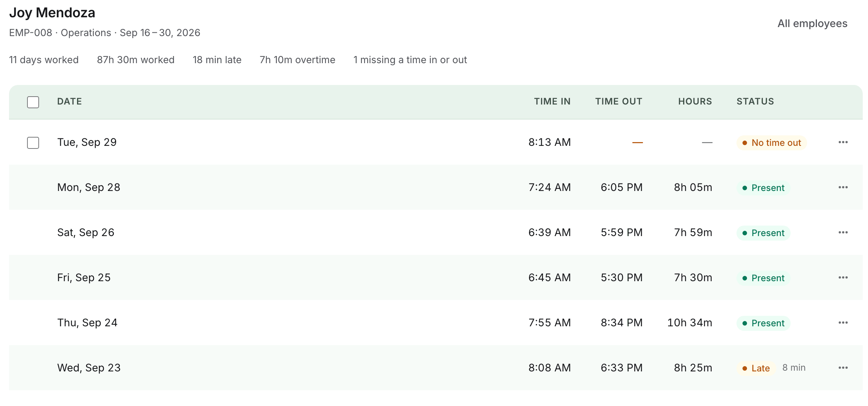
Task: Select the 11 days worked summary
Action: tap(44, 60)
